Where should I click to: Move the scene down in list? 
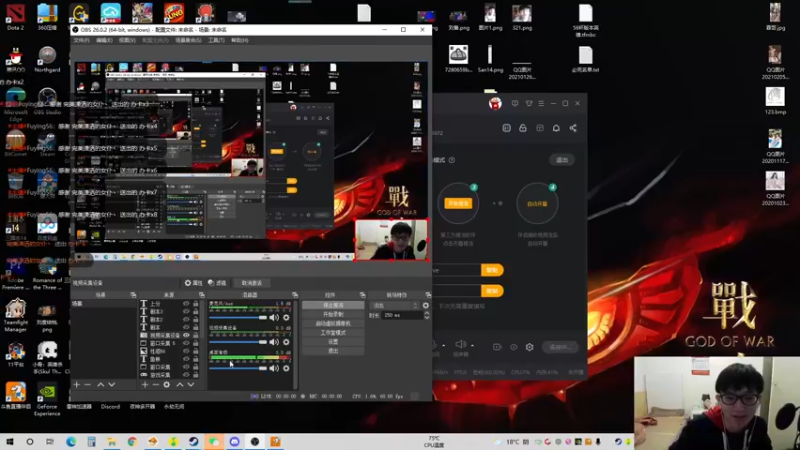[112, 385]
